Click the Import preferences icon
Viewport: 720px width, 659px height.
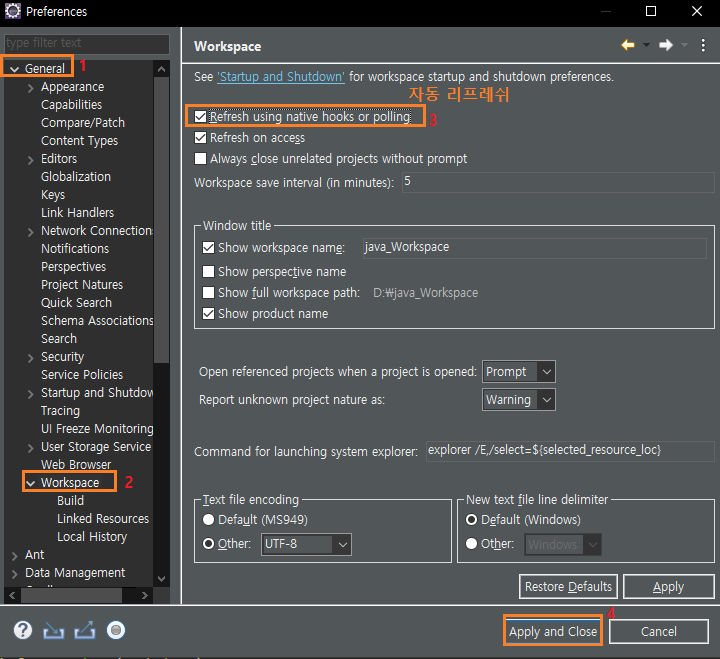[53, 631]
